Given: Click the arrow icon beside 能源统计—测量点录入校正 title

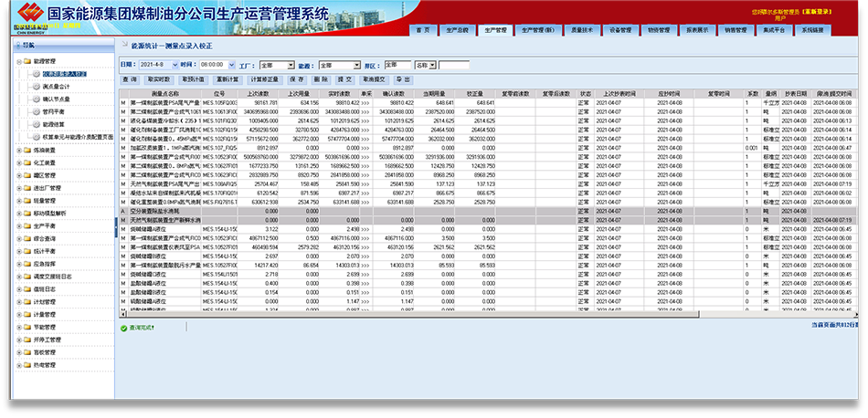Looking at the screenshot, I should click(124, 46).
